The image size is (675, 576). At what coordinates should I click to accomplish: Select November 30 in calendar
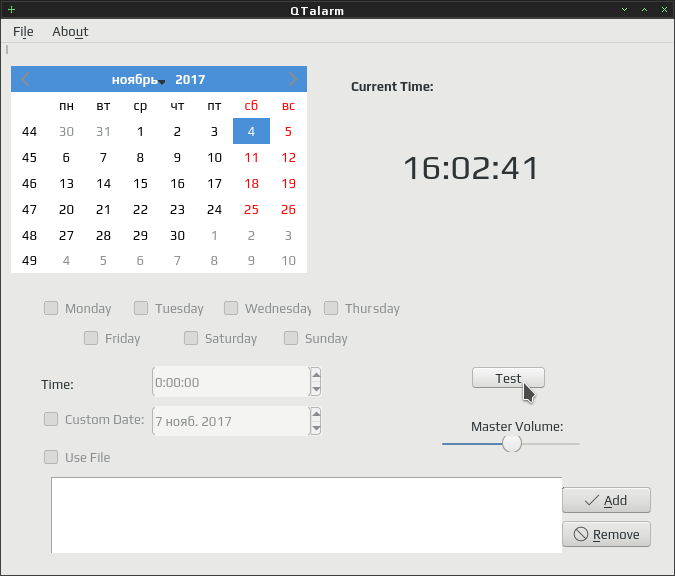tap(177, 235)
